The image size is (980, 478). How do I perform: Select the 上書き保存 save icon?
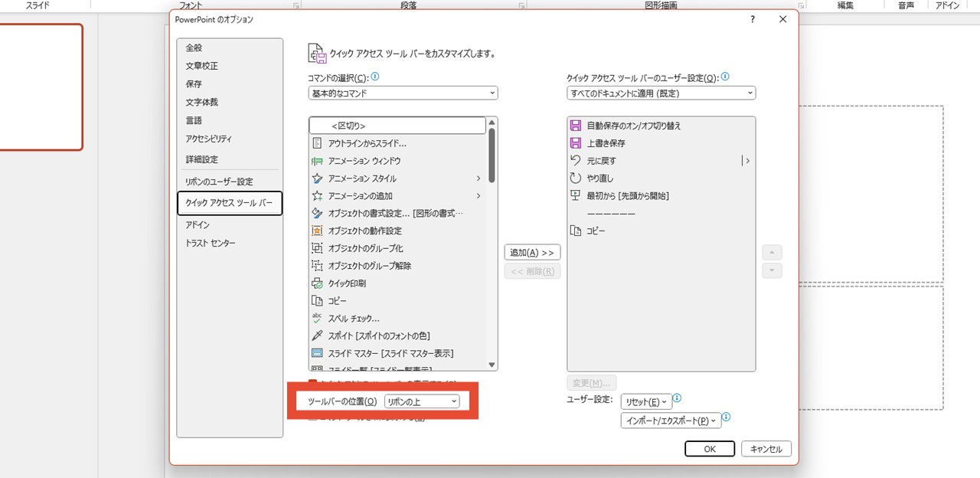[x=576, y=143]
